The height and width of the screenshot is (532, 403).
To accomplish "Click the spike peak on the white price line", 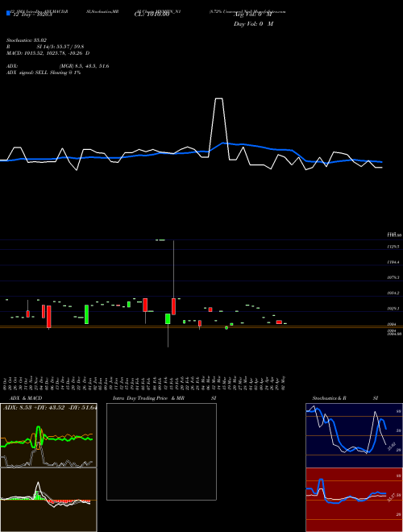I will coord(219,98).
